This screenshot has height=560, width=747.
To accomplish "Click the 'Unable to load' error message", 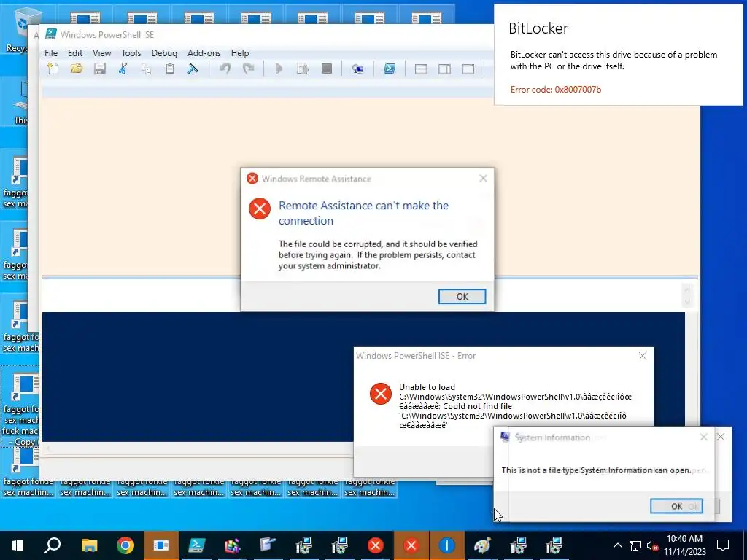I will pyautogui.click(x=516, y=406).
